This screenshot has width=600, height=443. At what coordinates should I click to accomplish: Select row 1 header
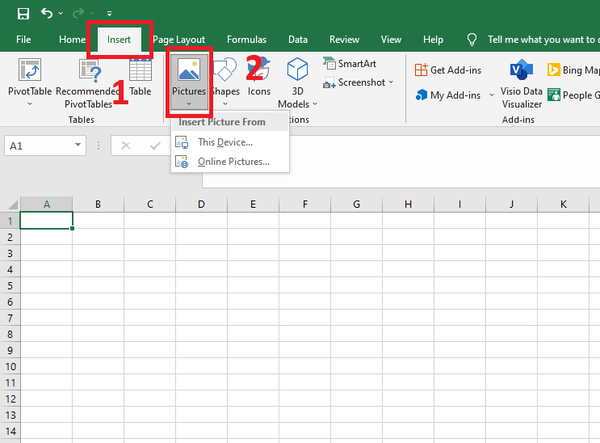click(10, 221)
